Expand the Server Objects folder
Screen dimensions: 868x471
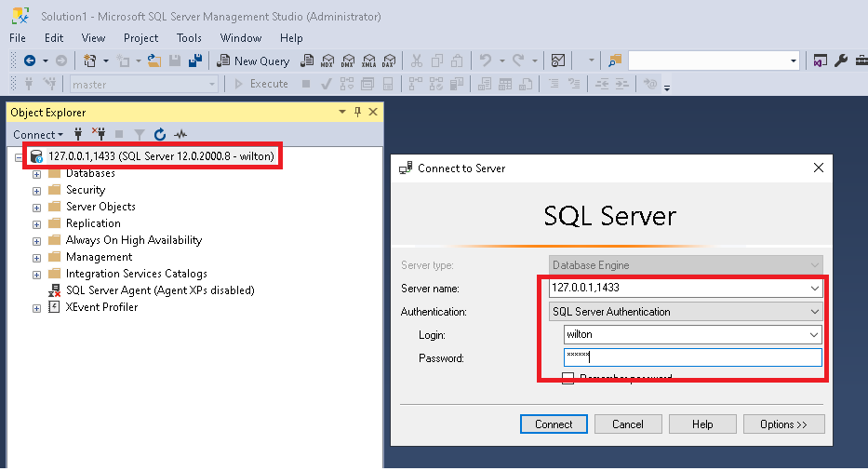pyautogui.click(x=36, y=208)
